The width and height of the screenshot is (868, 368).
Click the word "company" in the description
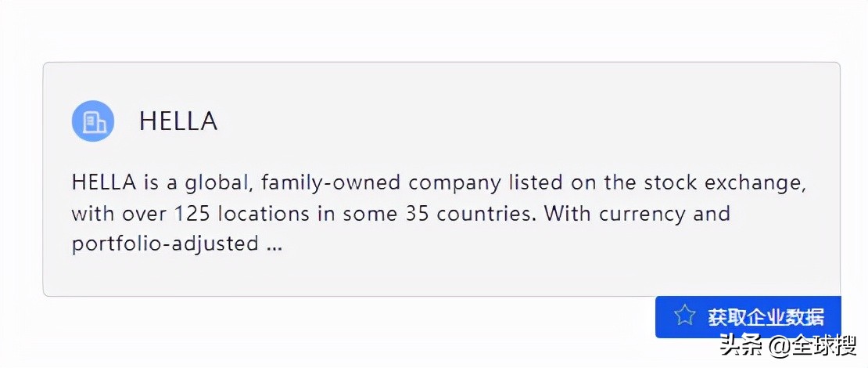tap(454, 183)
